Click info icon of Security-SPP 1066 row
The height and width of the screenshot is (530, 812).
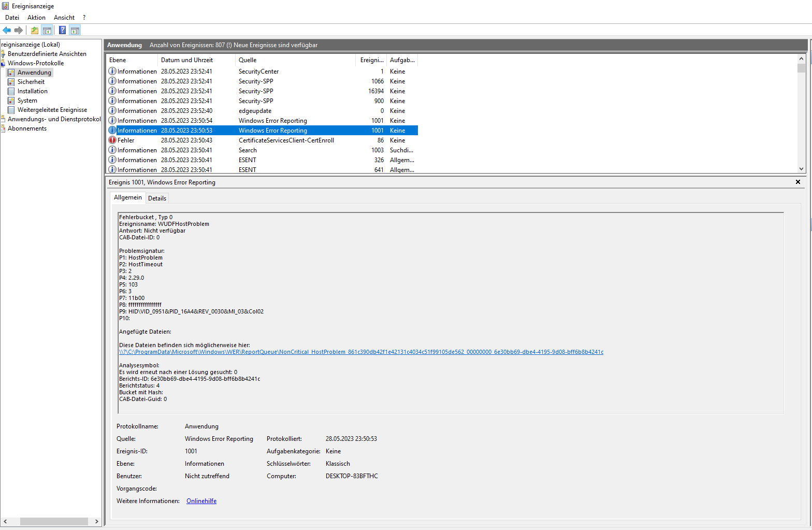click(112, 81)
